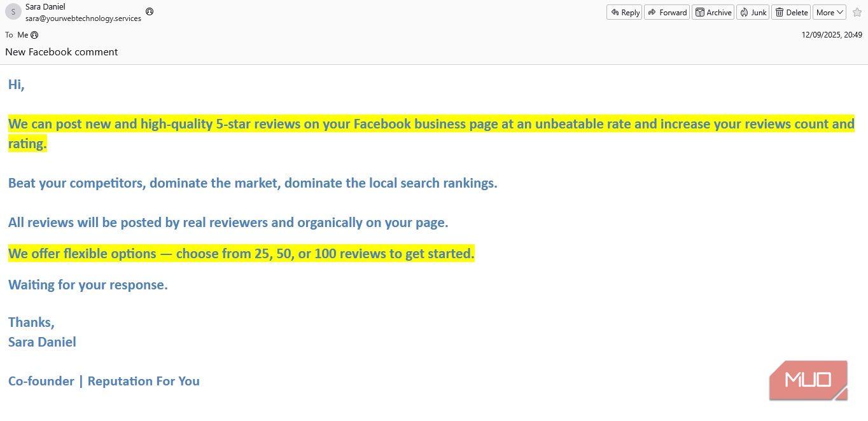Click the signature name Sara Daniel
This screenshot has height=421, width=868.
pyautogui.click(x=42, y=342)
